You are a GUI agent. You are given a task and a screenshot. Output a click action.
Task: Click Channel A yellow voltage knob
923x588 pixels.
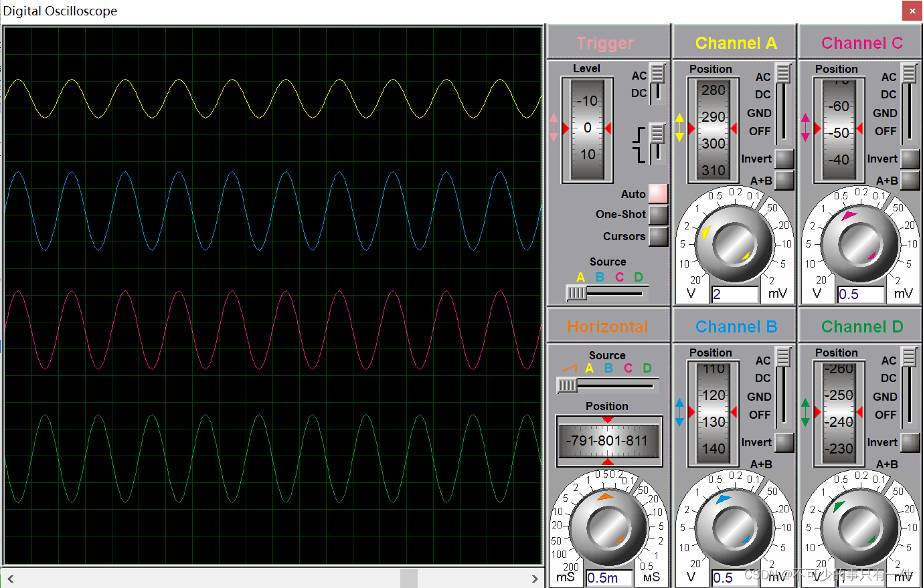click(x=734, y=244)
